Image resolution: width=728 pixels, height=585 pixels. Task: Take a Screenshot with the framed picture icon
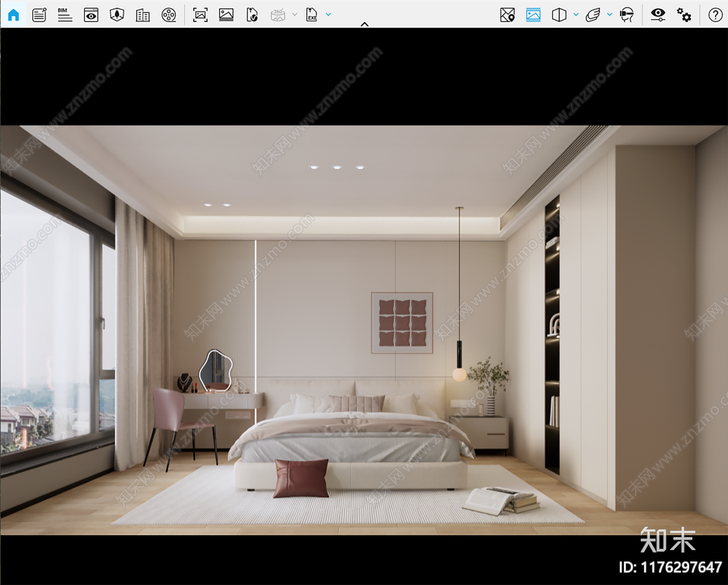200,15
